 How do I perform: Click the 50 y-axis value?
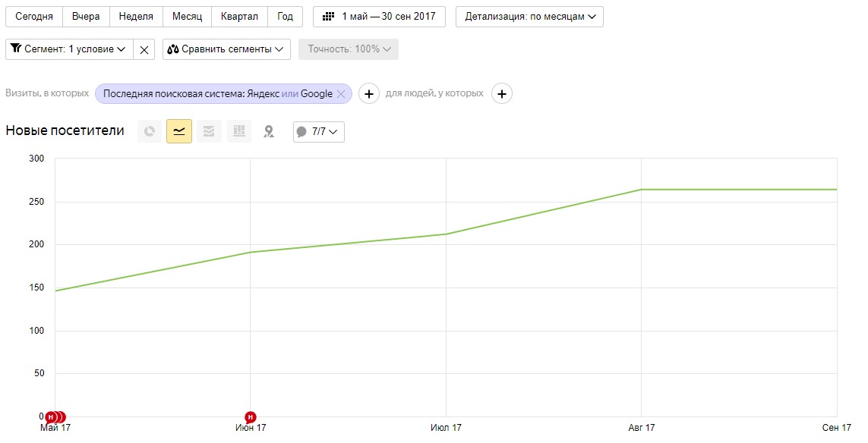[x=39, y=373]
